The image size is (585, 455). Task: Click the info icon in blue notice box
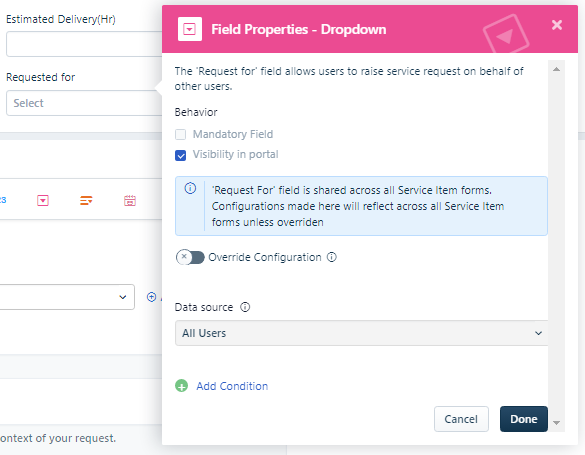190,188
